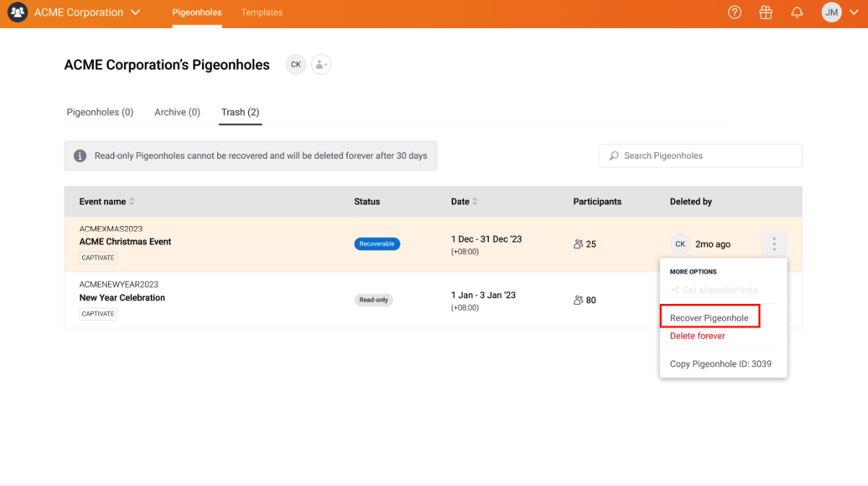Select Recover Pigeonhole from the menu
The width and height of the screenshot is (868, 486).
pyautogui.click(x=709, y=318)
